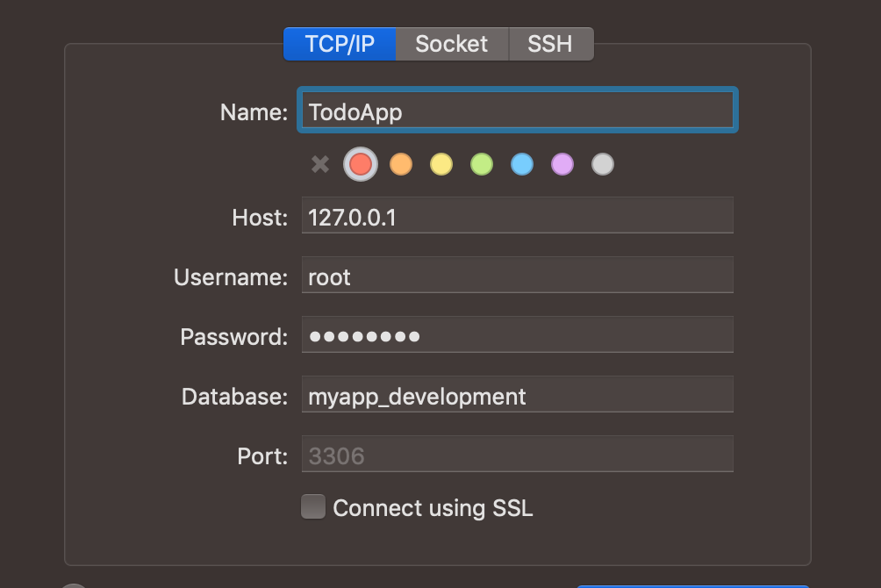Viewport: 881px width, 588px height.
Task: Pick the gray color dot
Action: [x=602, y=164]
